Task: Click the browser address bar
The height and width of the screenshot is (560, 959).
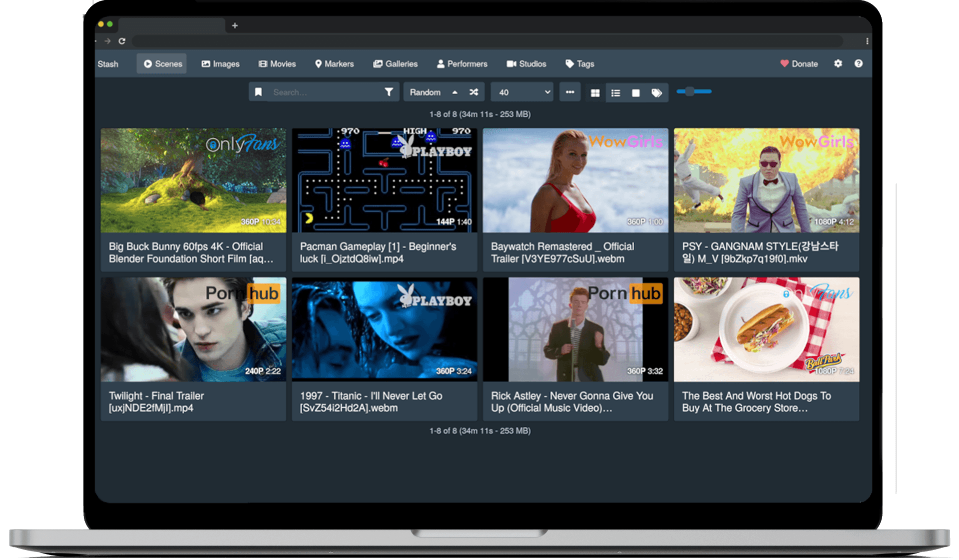Action: [x=487, y=41]
